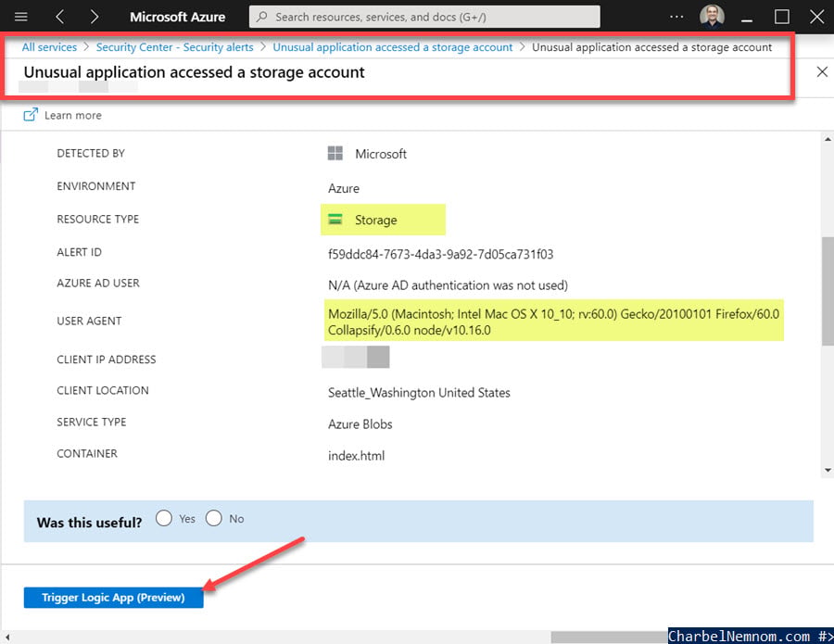Click the details pane scroll up arrow
Screen dimensions: 834x644
click(828, 139)
